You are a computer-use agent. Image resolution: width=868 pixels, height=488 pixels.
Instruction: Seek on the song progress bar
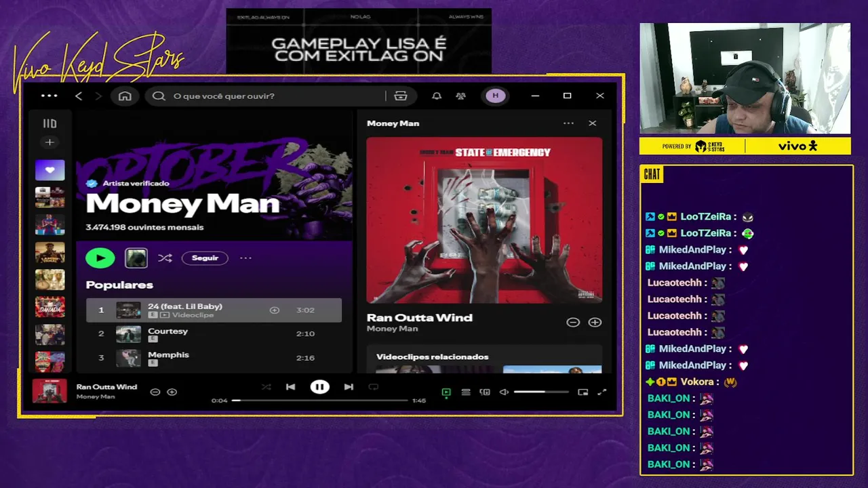coord(320,401)
